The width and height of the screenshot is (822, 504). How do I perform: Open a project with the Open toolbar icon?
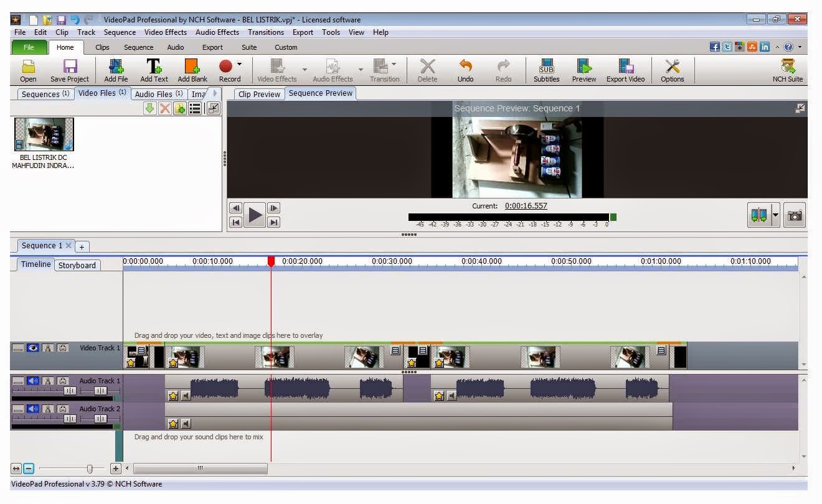pyautogui.click(x=28, y=70)
